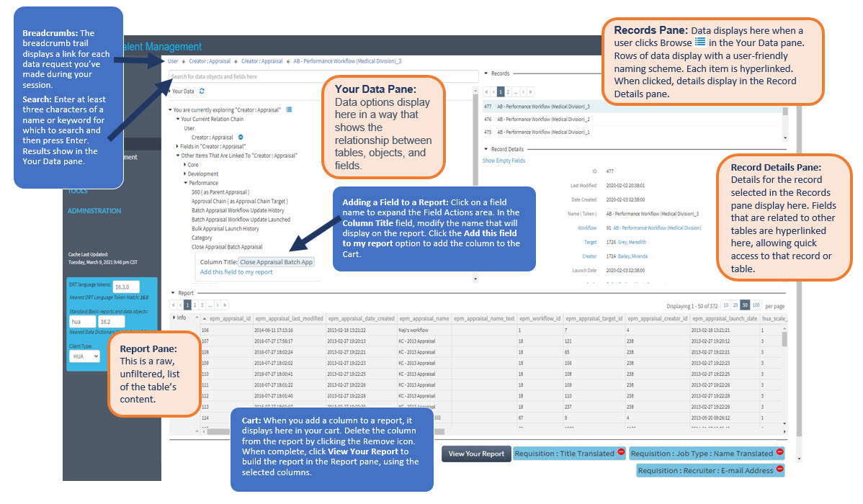The height and width of the screenshot is (504, 863).
Task: Go to the next page of the Report
Action: [x=217, y=305]
